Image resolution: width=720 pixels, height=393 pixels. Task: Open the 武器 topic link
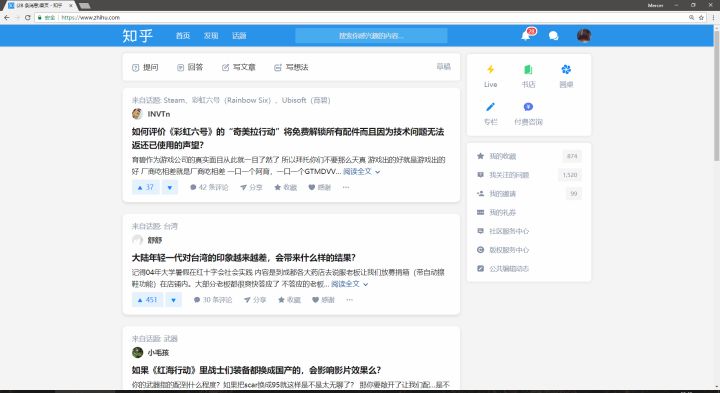tap(170, 339)
